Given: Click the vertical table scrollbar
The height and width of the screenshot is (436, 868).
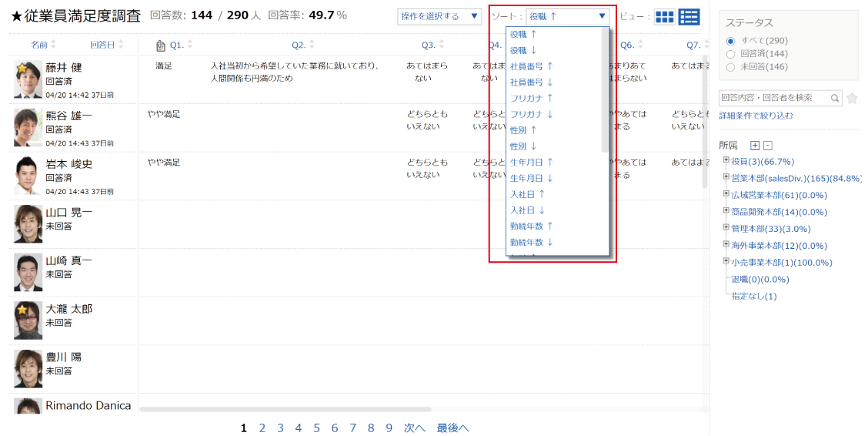Looking at the screenshot, I should tap(705, 122).
